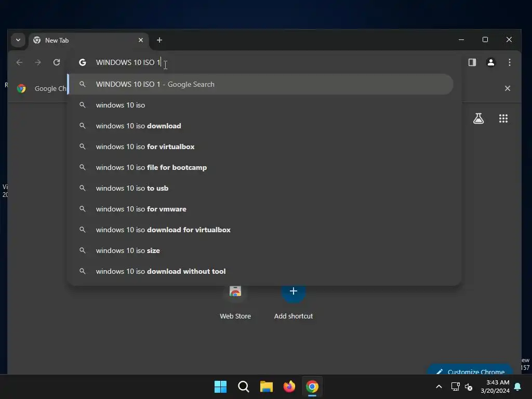
Task: Click the muted volume tray icon
Action: (469, 387)
